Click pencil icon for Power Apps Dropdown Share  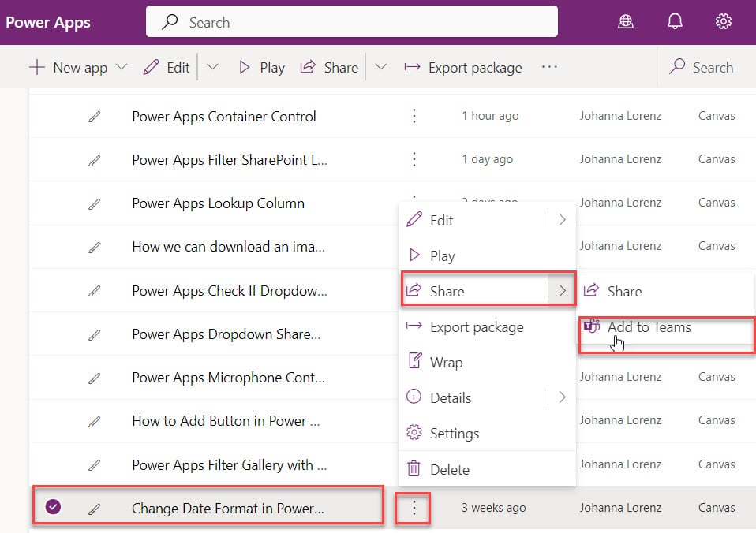click(95, 334)
